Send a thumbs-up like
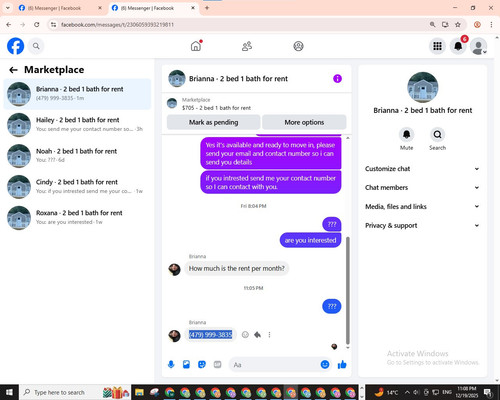Viewport: 500px width, 400px height. point(342,365)
